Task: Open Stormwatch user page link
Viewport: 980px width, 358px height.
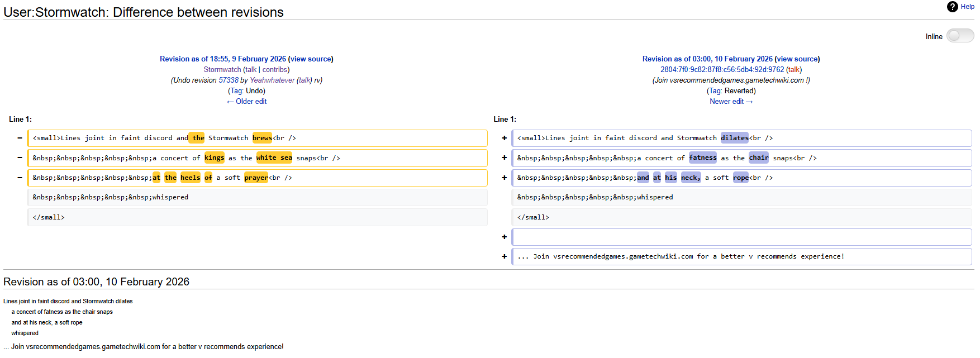Action: 222,69
